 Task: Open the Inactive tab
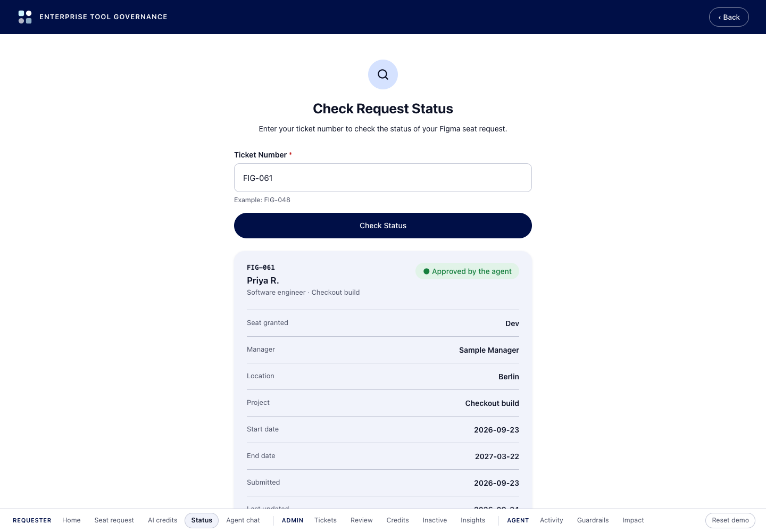pyautogui.click(x=435, y=520)
